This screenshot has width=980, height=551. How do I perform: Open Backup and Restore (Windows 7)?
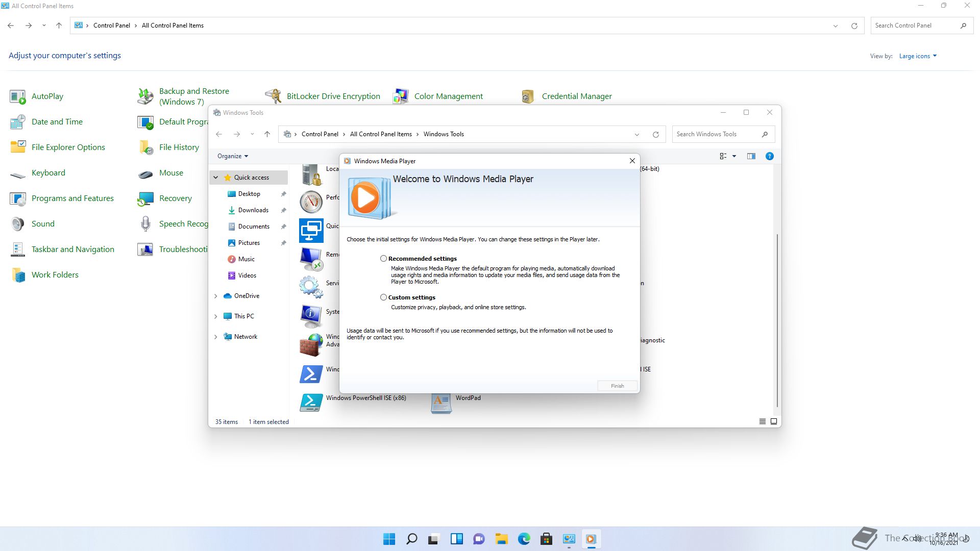click(184, 96)
